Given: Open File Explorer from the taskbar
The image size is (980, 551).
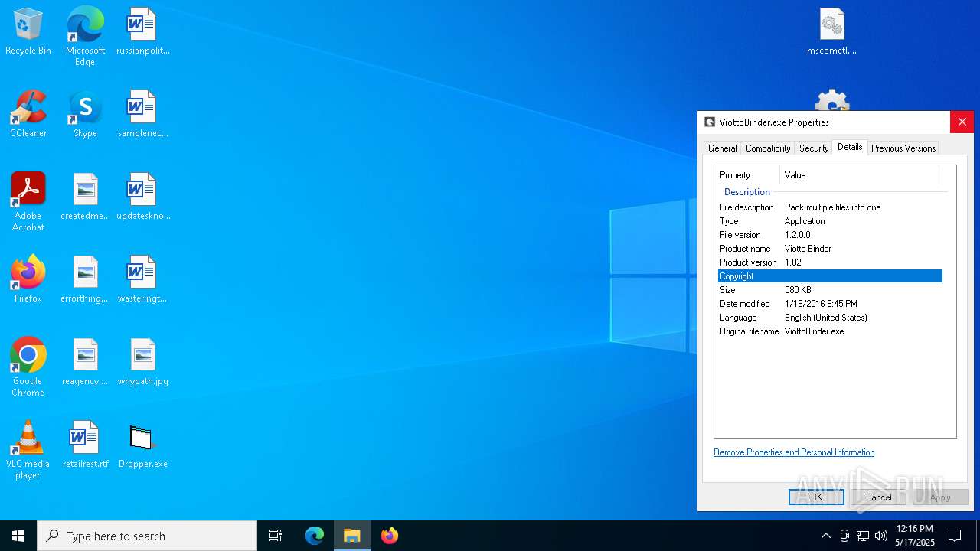Looking at the screenshot, I should pyautogui.click(x=352, y=536).
